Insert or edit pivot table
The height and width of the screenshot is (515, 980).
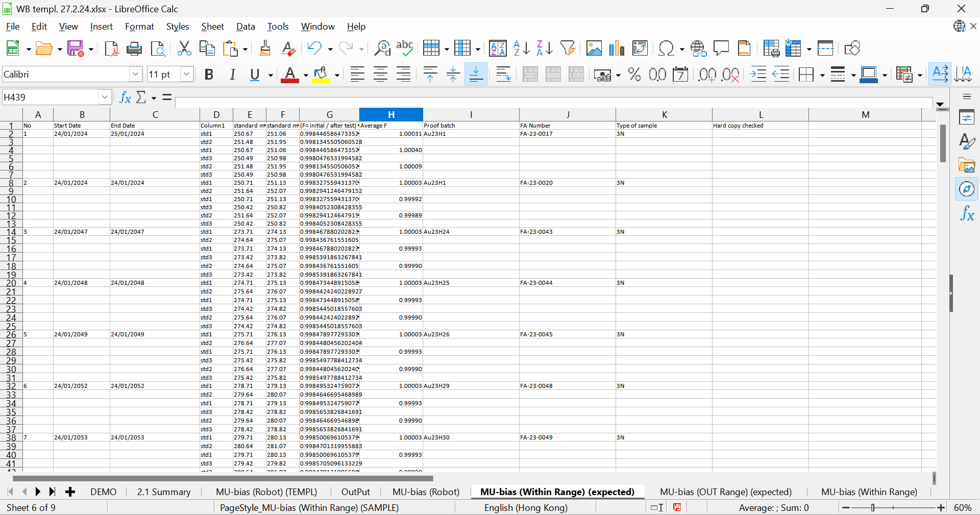coord(640,48)
